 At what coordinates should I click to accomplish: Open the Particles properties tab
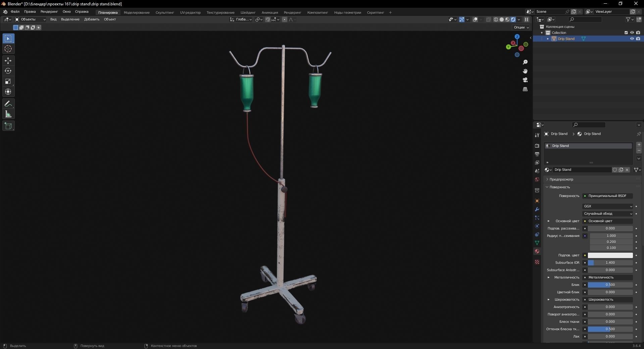(x=537, y=217)
